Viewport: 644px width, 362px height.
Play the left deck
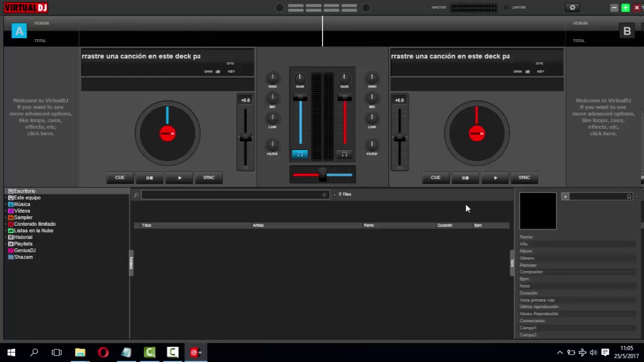(x=180, y=177)
